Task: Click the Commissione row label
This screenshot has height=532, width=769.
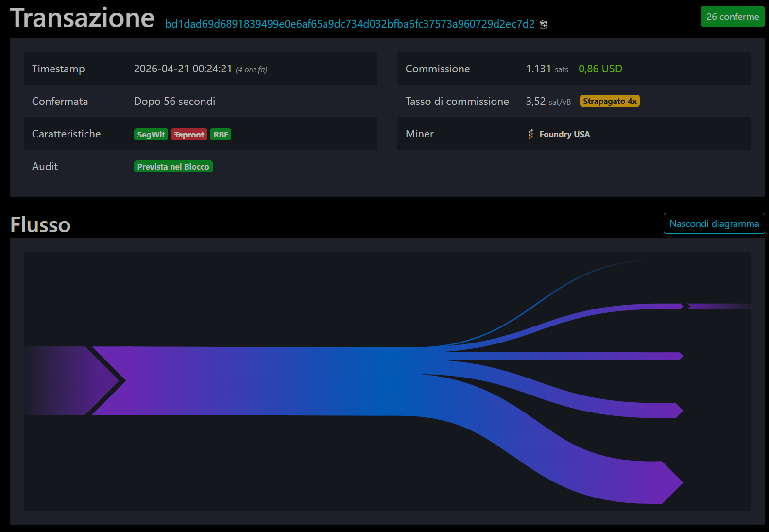Action: coord(438,69)
